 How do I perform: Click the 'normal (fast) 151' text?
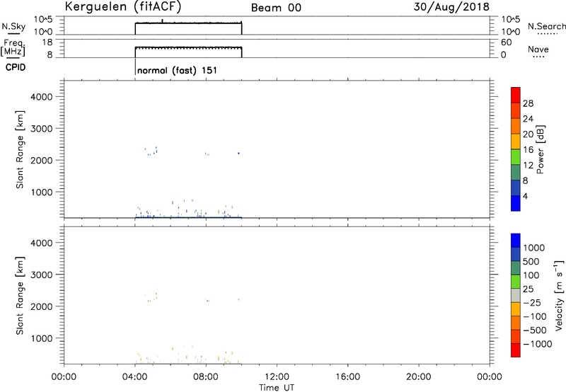(x=178, y=70)
